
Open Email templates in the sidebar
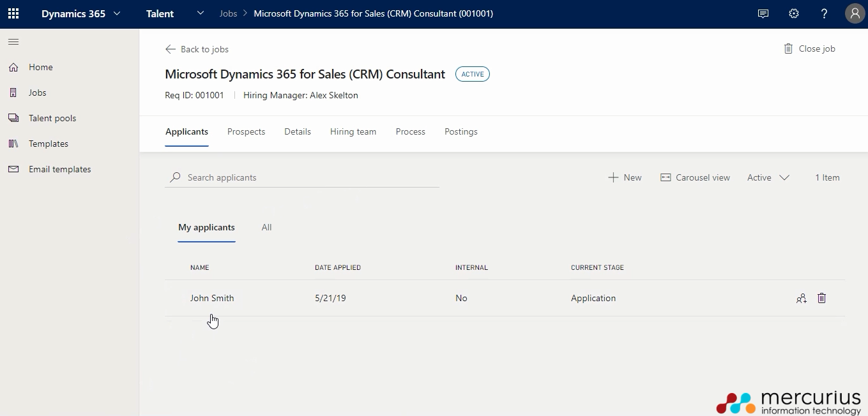pos(60,169)
